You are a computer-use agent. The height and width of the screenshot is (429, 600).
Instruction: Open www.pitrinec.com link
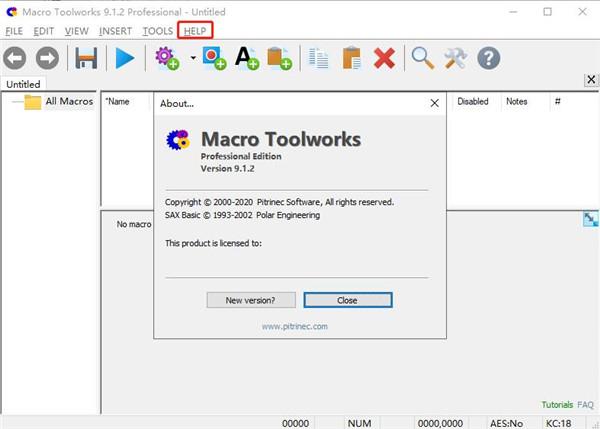click(x=295, y=326)
